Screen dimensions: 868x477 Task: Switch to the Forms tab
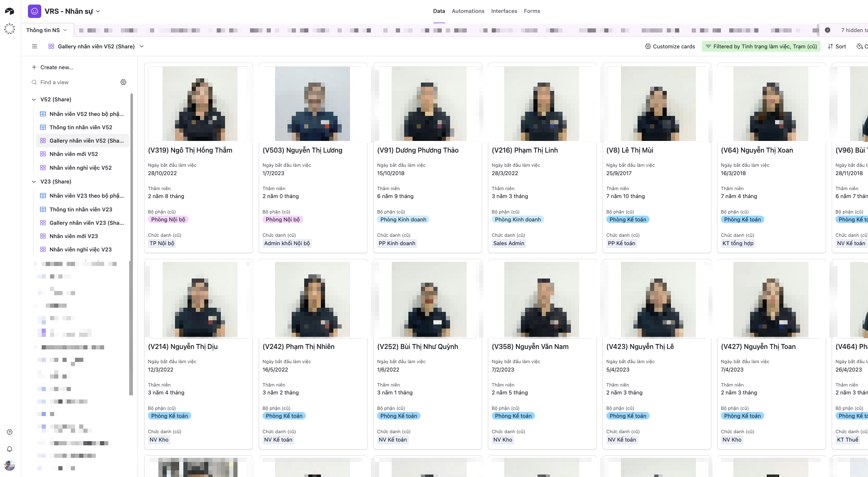coord(532,11)
